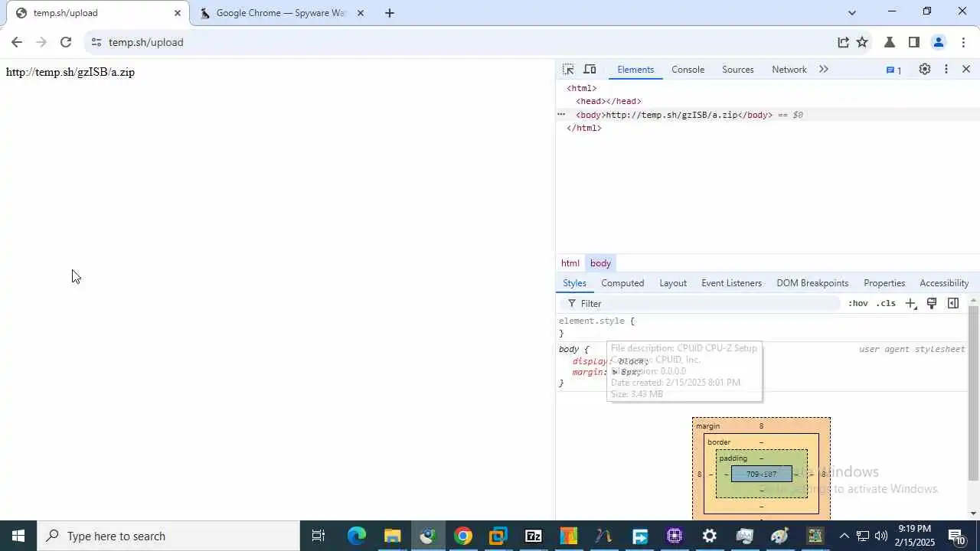Open the Windows Start menu
This screenshot has width=980, height=551.
tap(18, 536)
